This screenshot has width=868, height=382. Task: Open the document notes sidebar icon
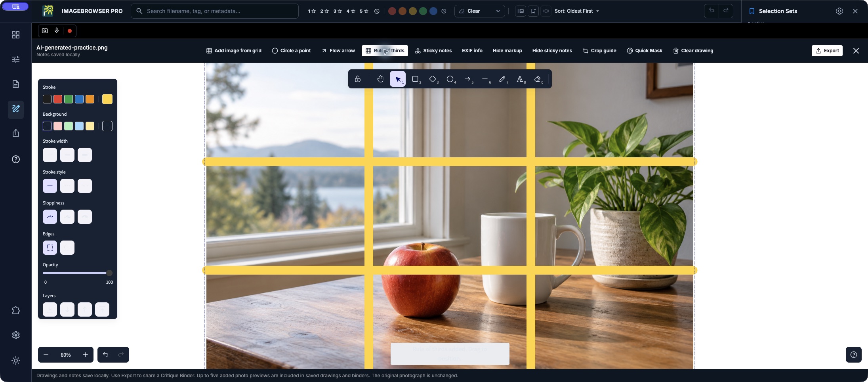[16, 84]
